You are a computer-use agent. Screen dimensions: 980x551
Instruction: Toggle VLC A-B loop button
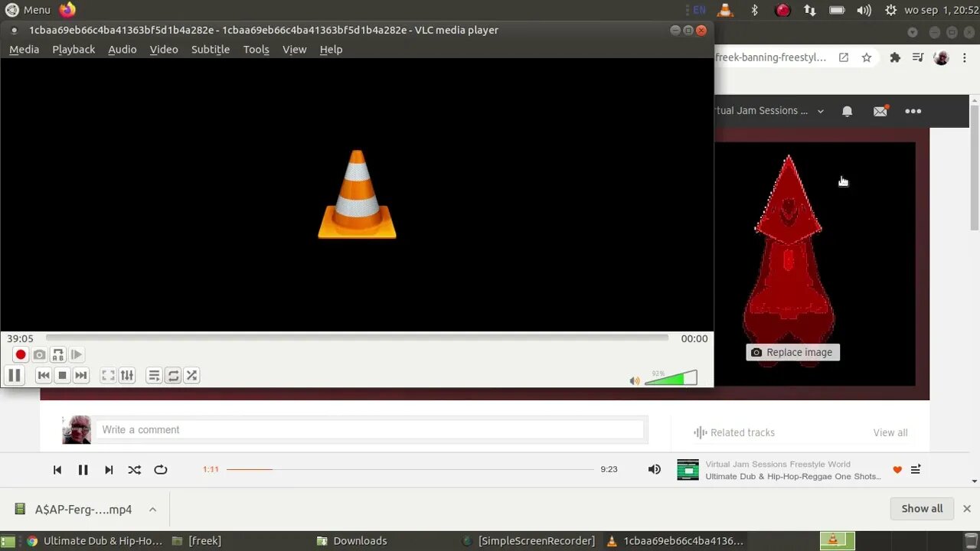[x=58, y=354]
